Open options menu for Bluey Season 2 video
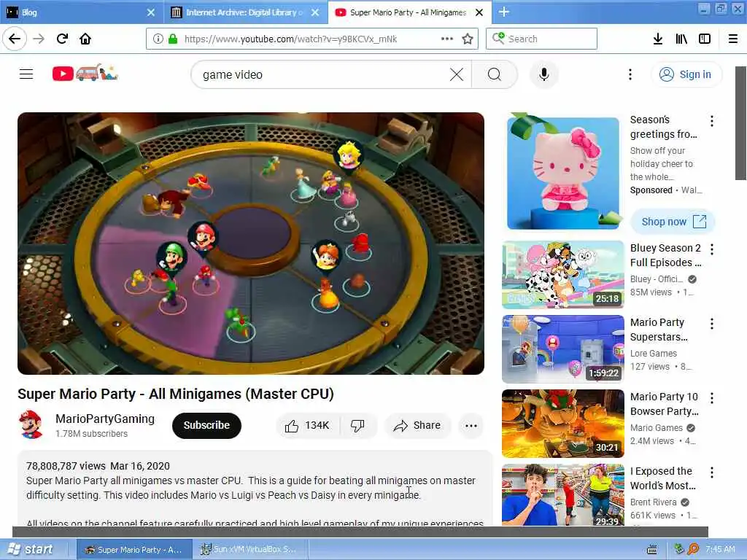This screenshot has height=560, width=747. point(712,249)
